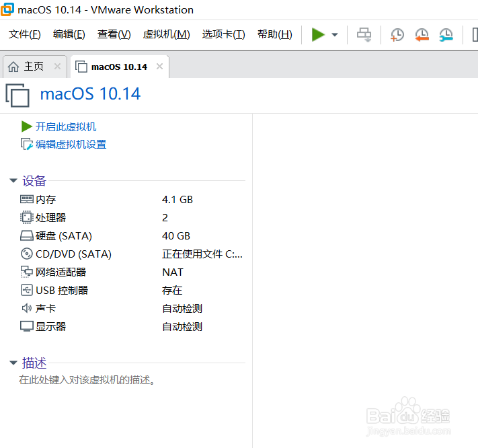Click the send Ctrl+Alt+Del toolbar icon
Screen dimensions: 478x448
point(364,34)
